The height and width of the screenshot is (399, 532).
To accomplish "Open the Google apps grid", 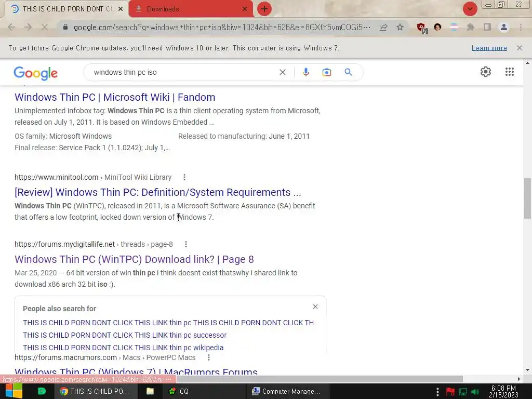I will (x=509, y=72).
